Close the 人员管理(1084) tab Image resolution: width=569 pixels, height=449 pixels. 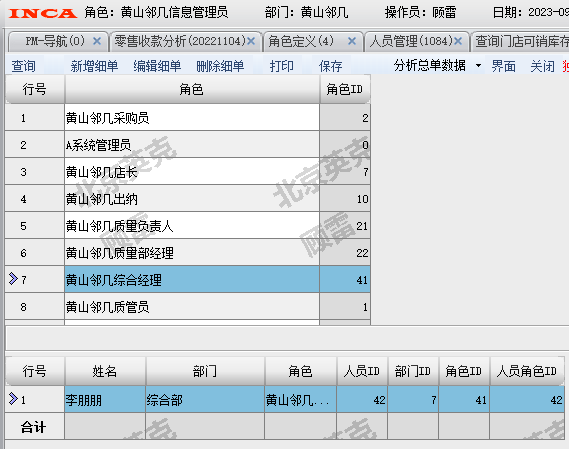tap(458, 41)
